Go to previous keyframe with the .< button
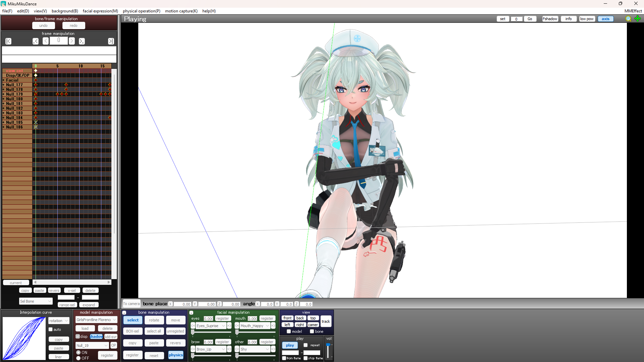 (x=36, y=41)
